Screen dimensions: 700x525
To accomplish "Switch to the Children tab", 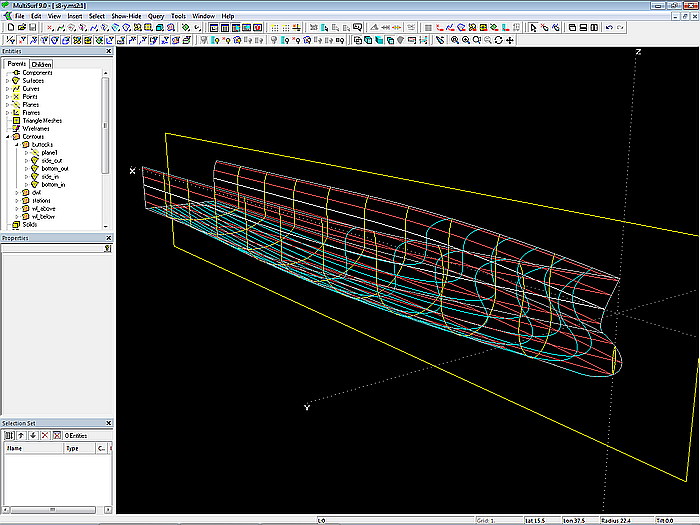I will tap(42, 64).
